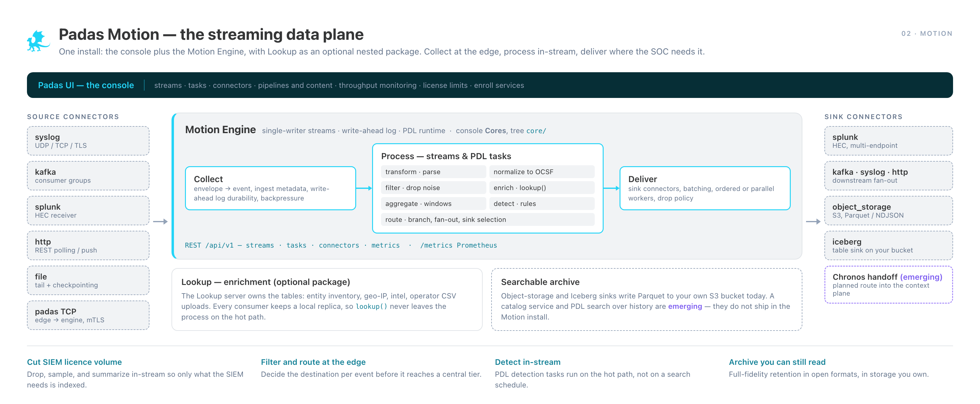Click the main title 'Padas Motion — the streaming data plane'
The width and height of the screenshot is (980, 404).
pos(211,34)
